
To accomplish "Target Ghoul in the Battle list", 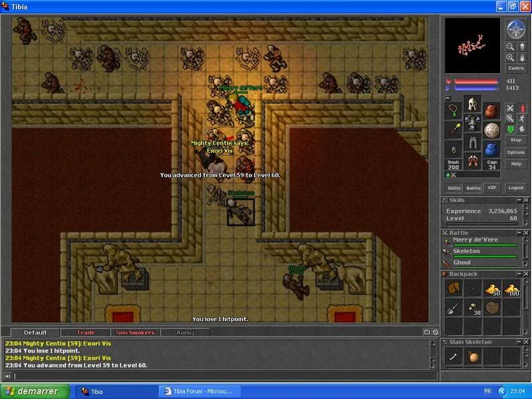I will tap(479, 263).
